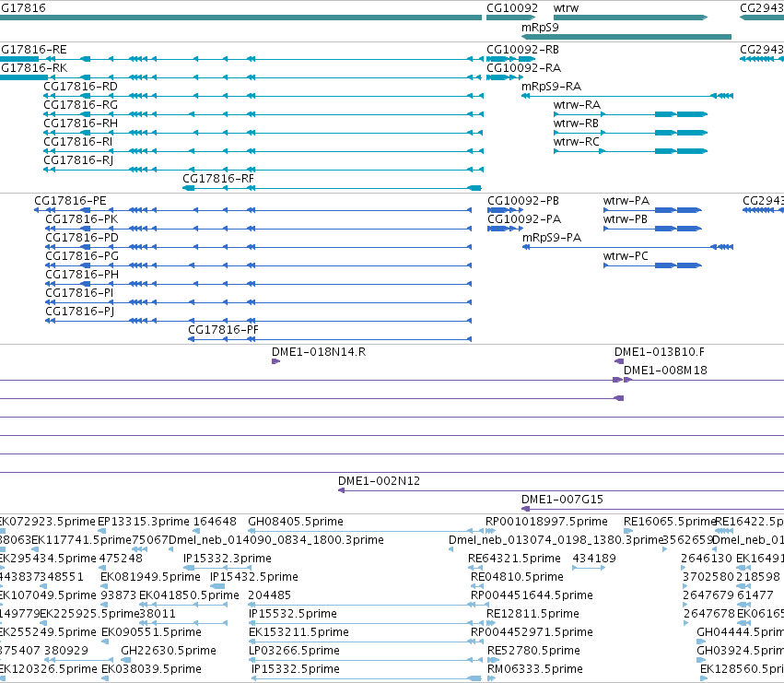Click the CG17816-RG transcript label
This screenshot has width=784, height=683.
[x=80, y=105]
